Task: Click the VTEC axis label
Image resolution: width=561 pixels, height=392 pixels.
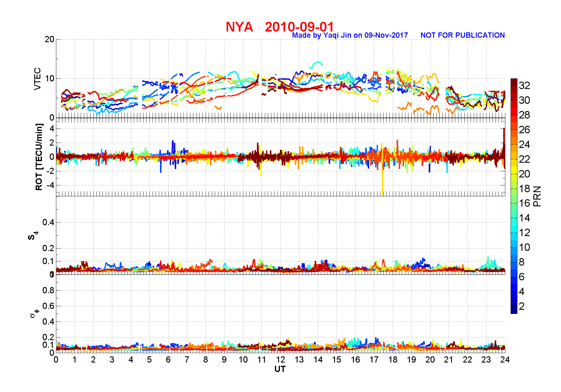Action: 37,79
